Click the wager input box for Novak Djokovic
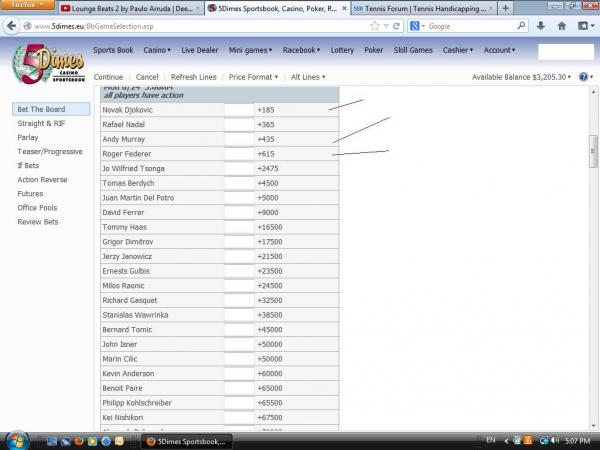 [x=239, y=109]
